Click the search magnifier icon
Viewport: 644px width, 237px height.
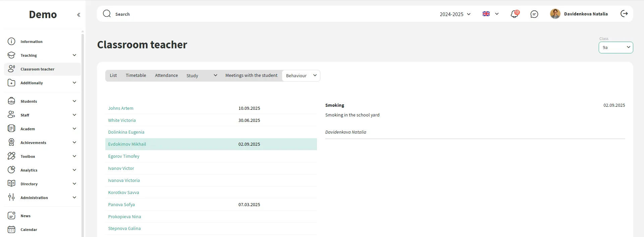(107, 14)
